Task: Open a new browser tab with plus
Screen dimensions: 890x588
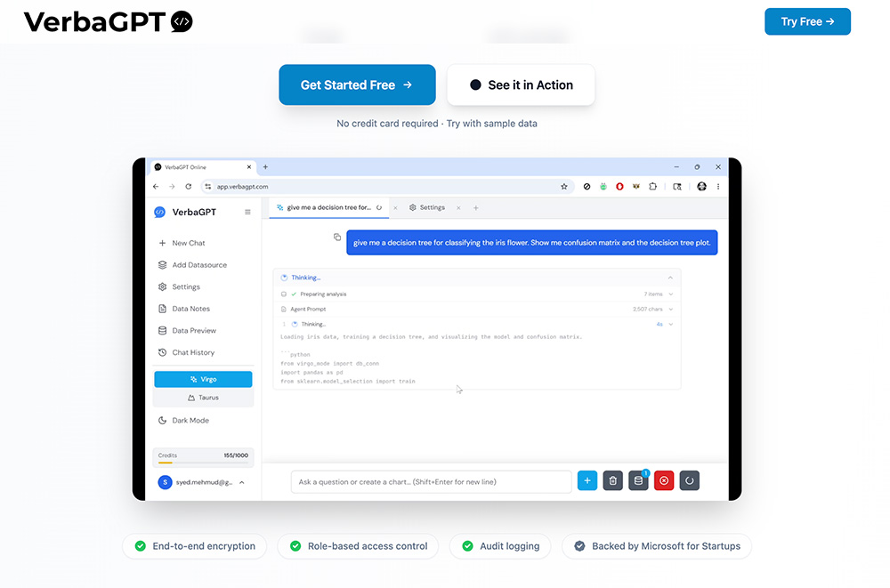Action: pyautogui.click(x=265, y=167)
